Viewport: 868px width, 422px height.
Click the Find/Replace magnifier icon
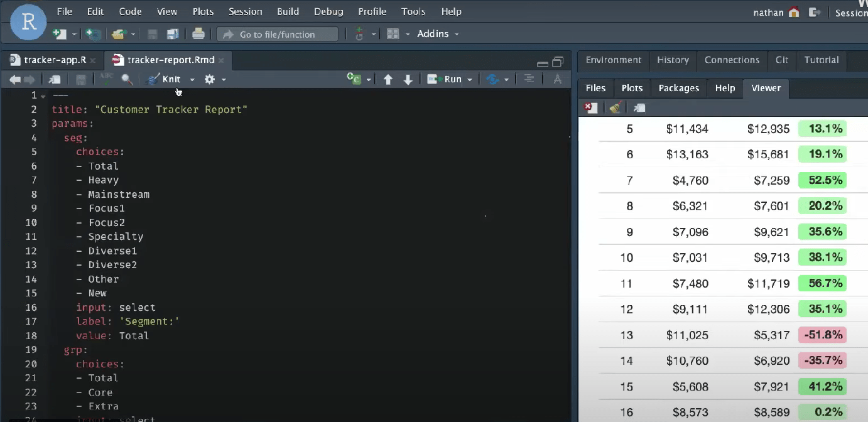(127, 79)
